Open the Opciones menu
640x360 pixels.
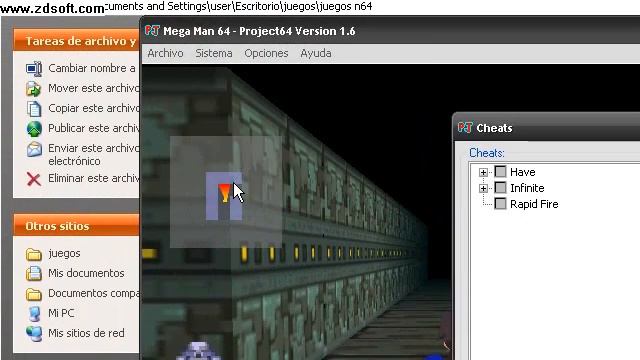(266, 53)
